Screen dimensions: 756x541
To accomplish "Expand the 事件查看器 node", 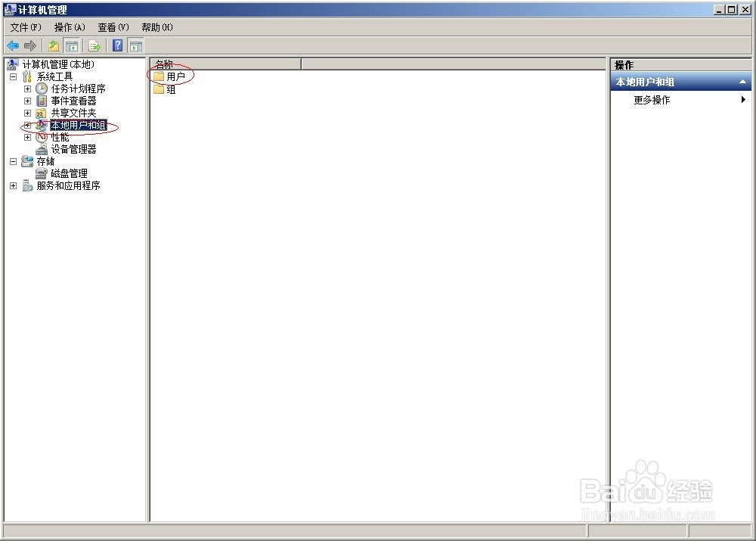I will click(x=27, y=101).
